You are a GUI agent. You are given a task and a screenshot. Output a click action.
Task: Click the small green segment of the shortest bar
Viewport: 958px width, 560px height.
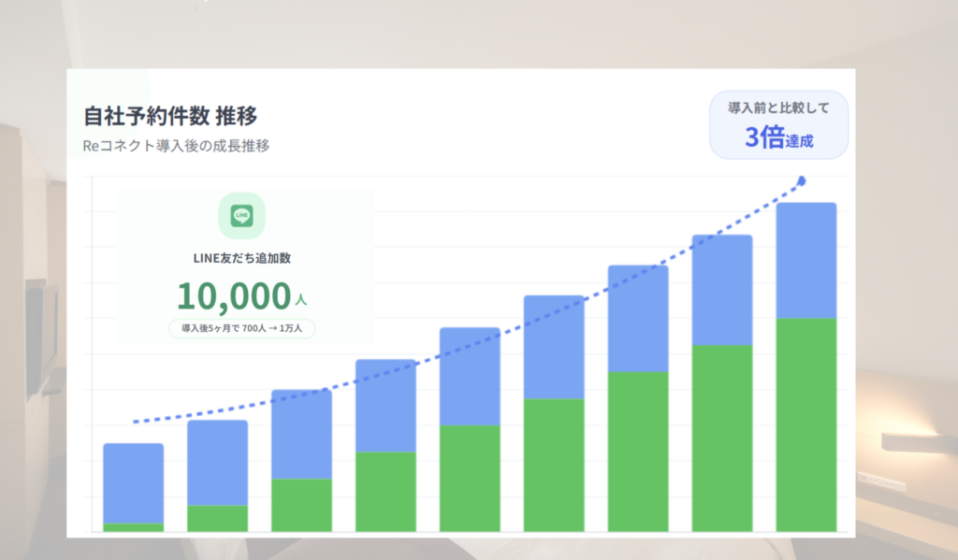coord(133,527)
